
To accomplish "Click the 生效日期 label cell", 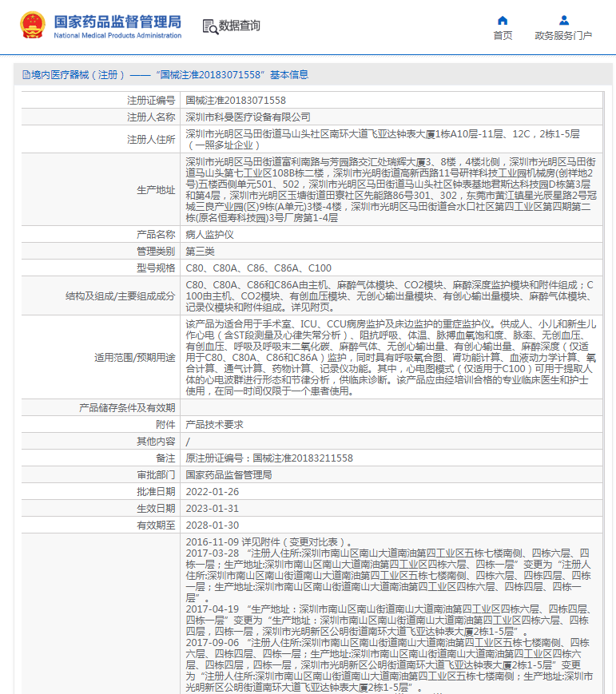I will click(101, 509).
